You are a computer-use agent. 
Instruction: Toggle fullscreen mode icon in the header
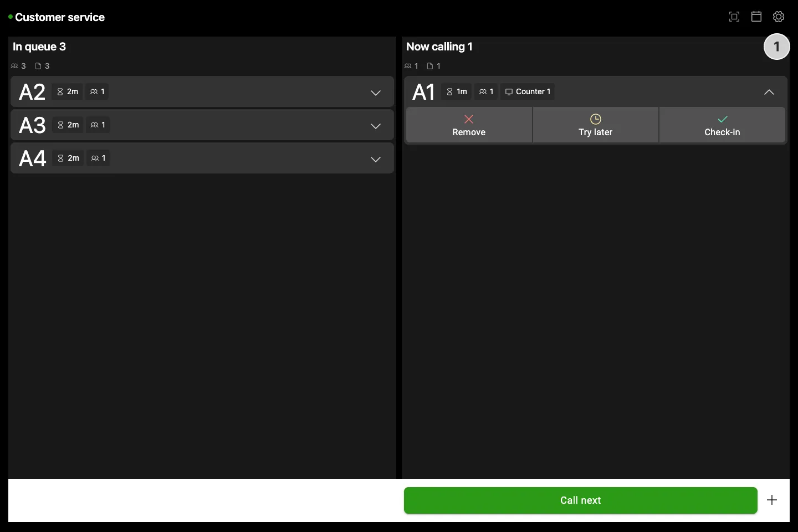[734, 17]
